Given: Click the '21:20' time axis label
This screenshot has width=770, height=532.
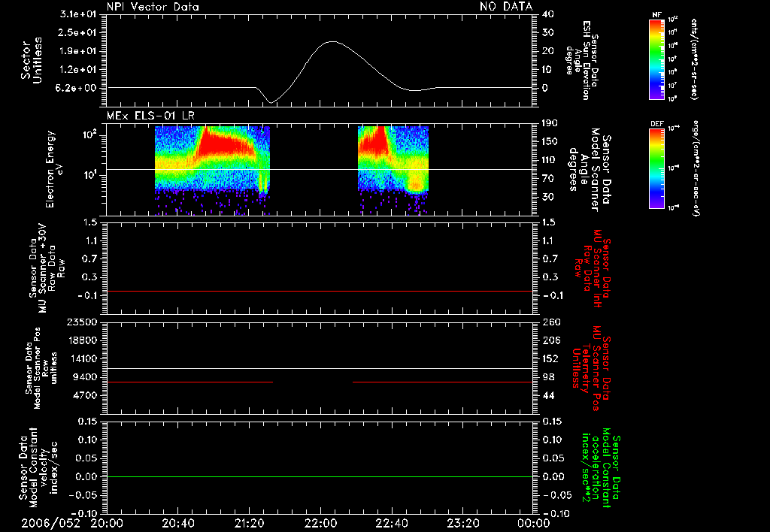Looking at the screenshot, I should (250, 524).
